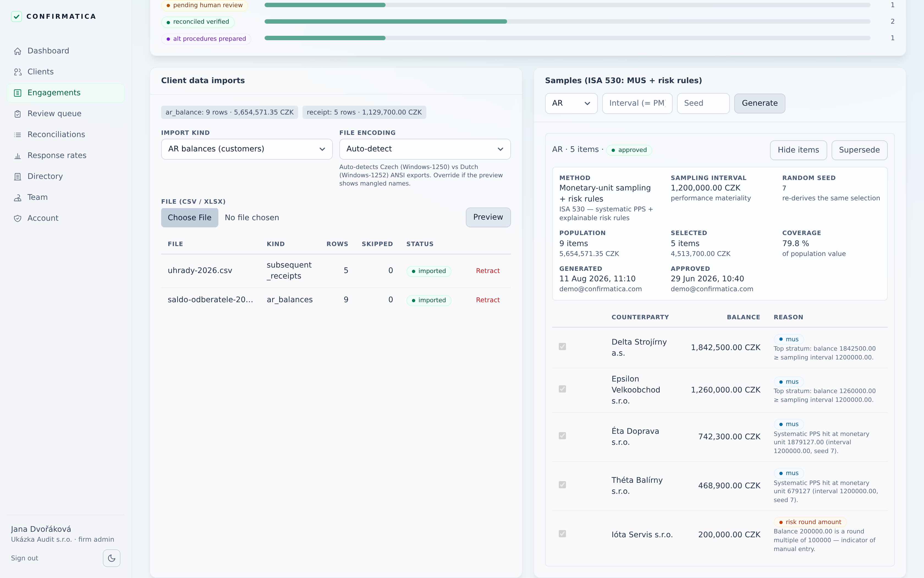Select Engagements in the sidebar

(66, 93)
